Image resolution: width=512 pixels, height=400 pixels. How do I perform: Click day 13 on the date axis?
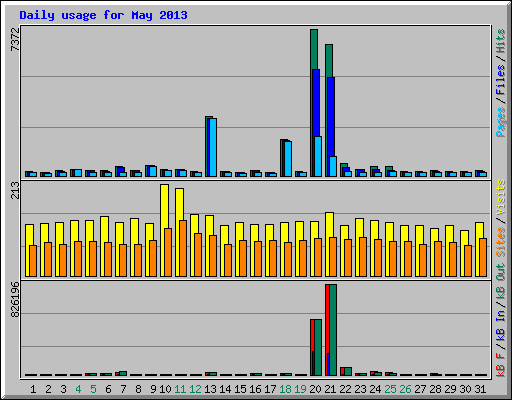pos(210,389)
